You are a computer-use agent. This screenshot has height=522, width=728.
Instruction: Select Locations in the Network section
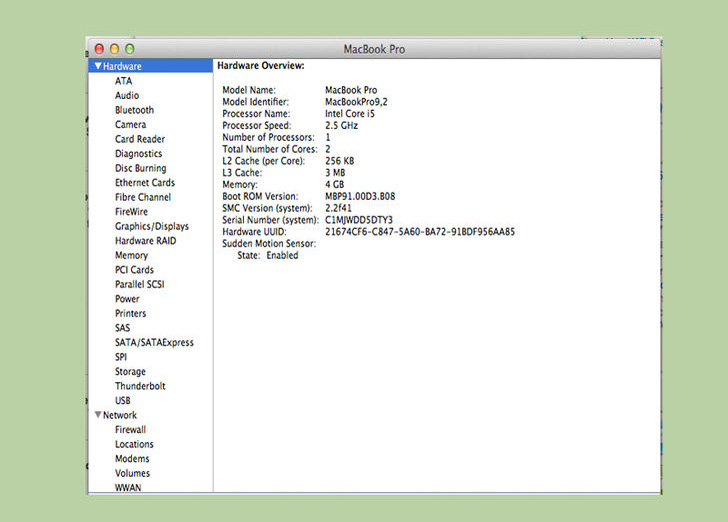pos(134,444)
